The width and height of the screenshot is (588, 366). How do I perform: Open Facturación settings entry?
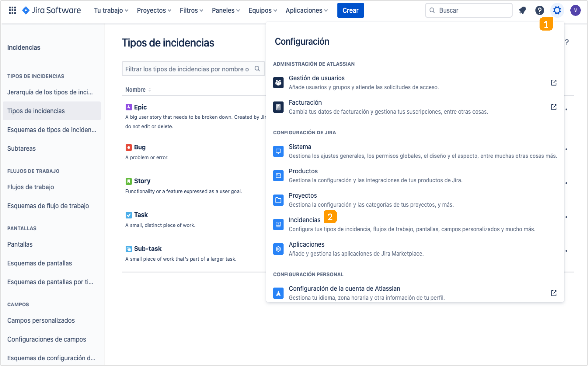click(415, 107)
